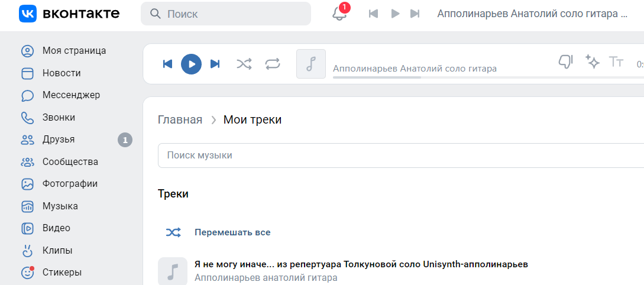Open artist Апполинарьев анатолий гитара under track
This screenshot has width=644, height=285.
point(266,278)
